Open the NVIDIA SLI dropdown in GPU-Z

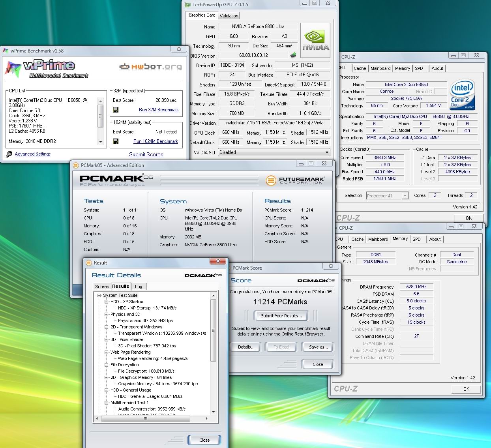pyautogui.click(x=327, y=152)
